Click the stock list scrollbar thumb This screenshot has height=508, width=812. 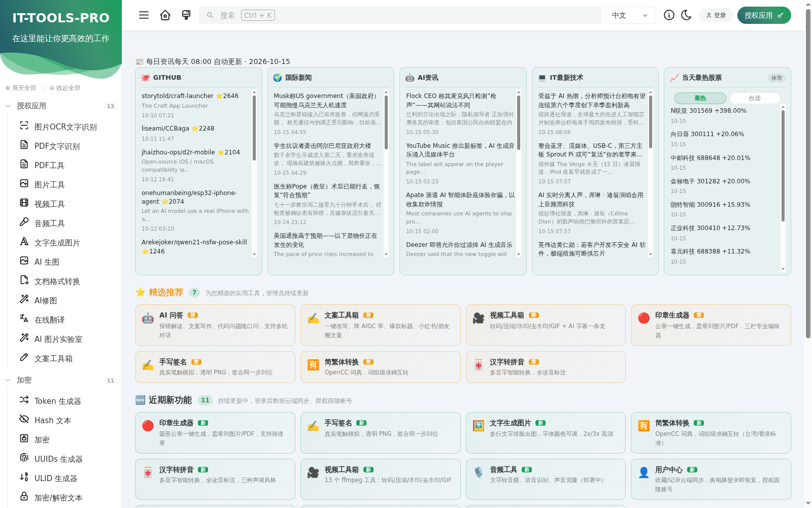[x=783, y=166]
